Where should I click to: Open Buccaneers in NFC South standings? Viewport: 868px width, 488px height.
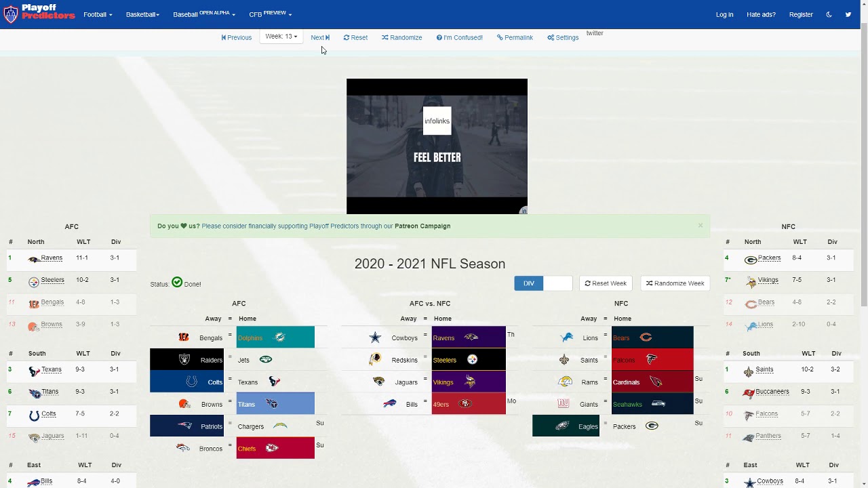coord(772,392)
